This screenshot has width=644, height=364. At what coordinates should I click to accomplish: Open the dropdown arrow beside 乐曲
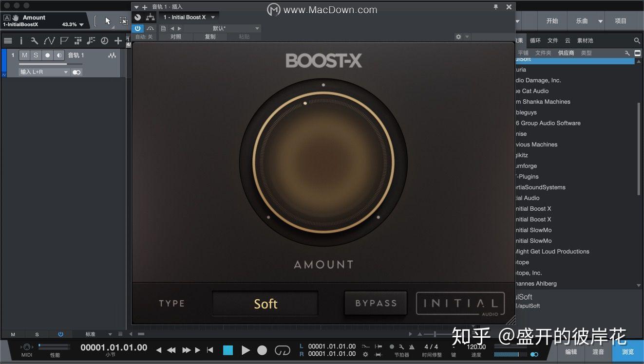click(x=601, y=21)
